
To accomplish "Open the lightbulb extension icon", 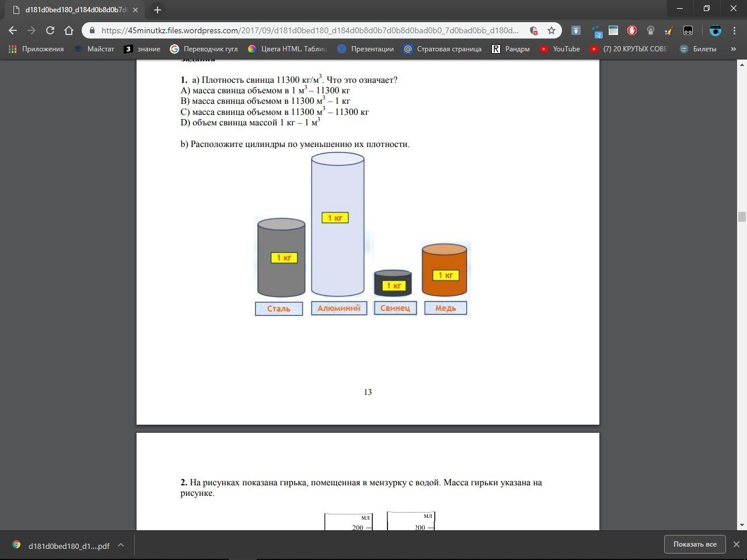I will [651, 30].
